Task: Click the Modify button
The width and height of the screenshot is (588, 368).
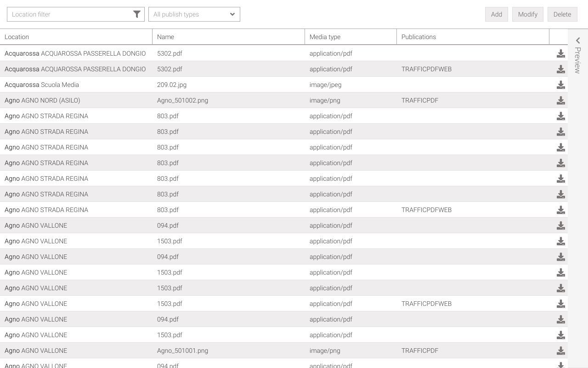Action: 527,14
